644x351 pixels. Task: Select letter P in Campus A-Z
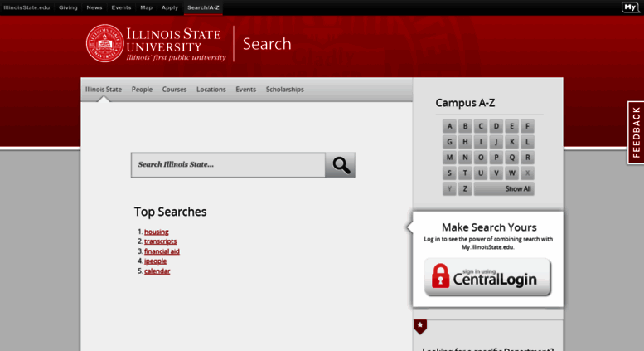496,158
